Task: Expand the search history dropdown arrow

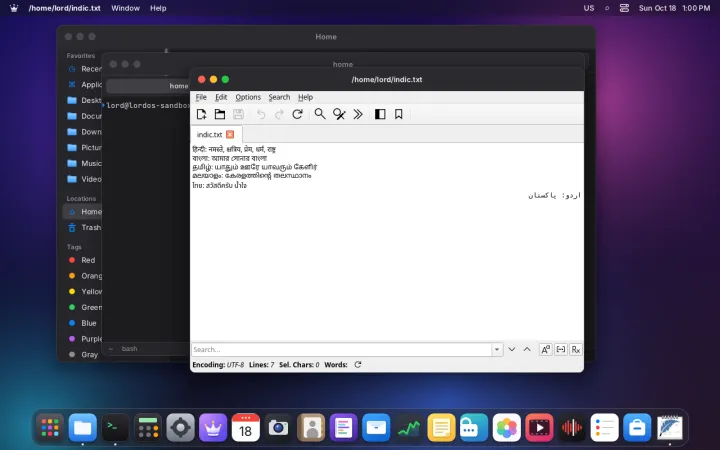Action: (x=497, y=349)
